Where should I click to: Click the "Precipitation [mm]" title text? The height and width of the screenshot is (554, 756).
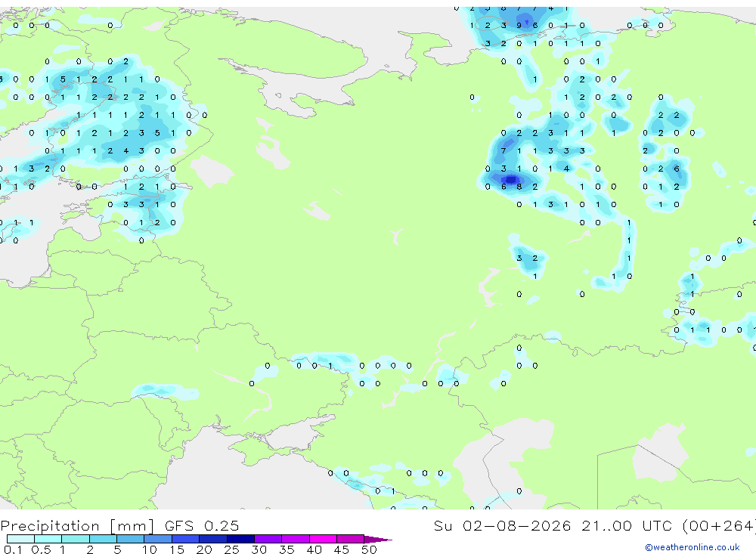[78, 526]
